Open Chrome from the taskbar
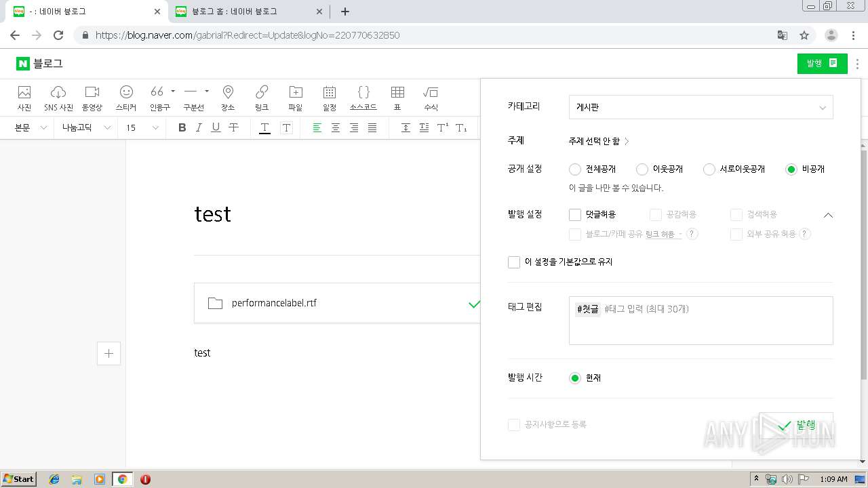The image size is (868, 488). click(122, 479)
